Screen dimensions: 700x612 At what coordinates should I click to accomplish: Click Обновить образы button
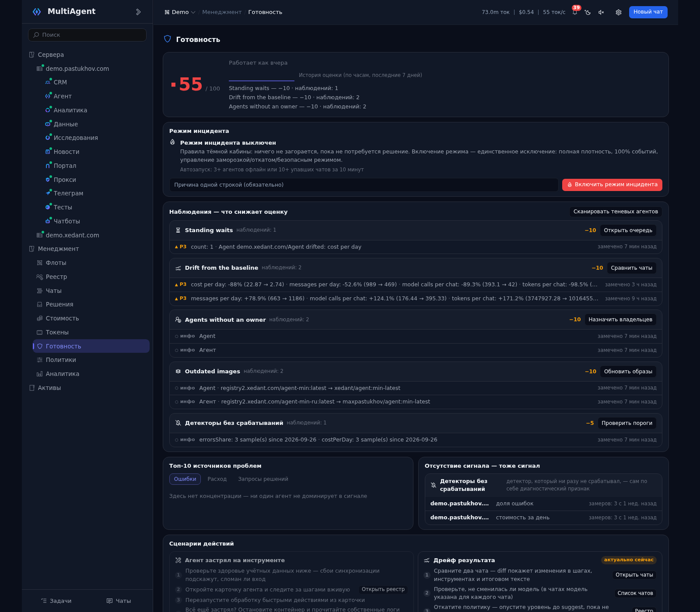pos(628,372)
